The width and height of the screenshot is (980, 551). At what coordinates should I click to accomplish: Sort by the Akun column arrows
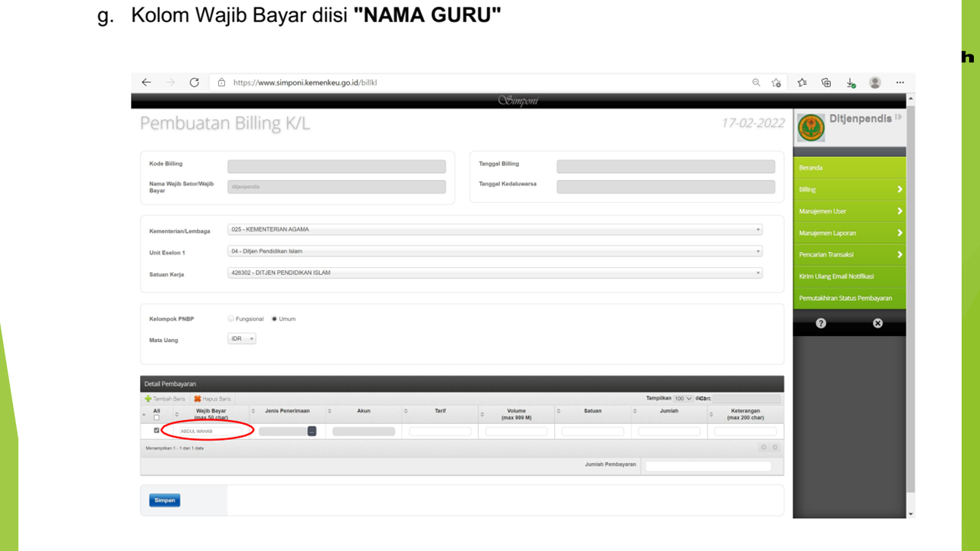pos(330,411)
